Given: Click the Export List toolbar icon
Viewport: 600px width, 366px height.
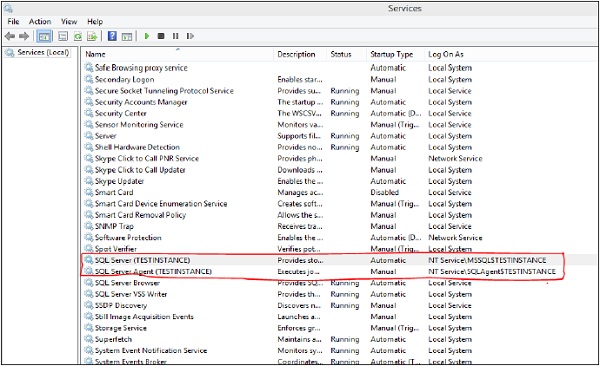Looking at the screenshot, I should pyautogui.click(x=92, y=36).
